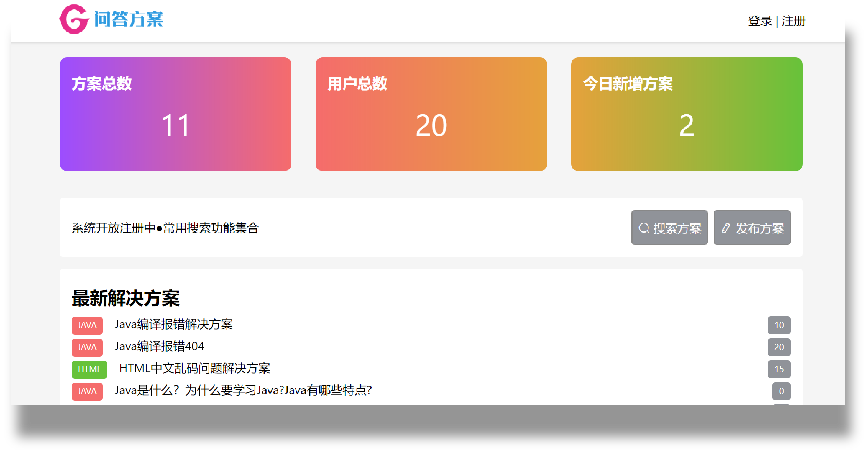Viewport: 868px width, 454px height.
Task: Open the Java是什么 question entry
Action: point(242,390)
